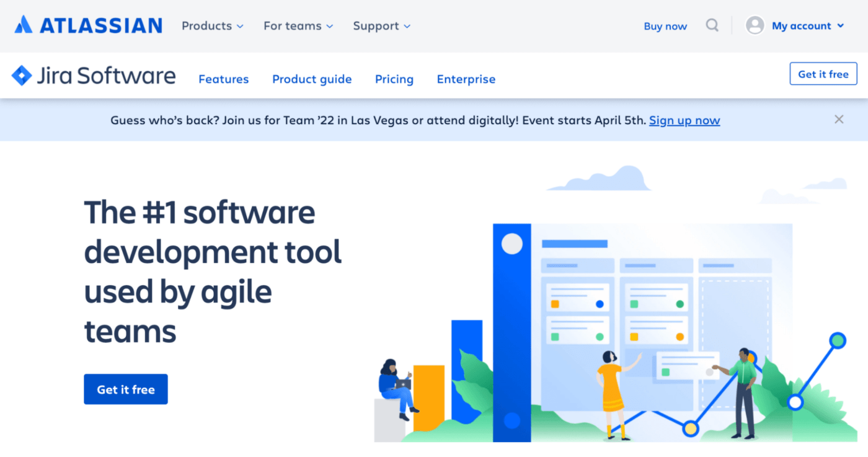Image resolution: width=868 pixels, height=457 pixels.
Task: Click the Atlassian logo
Action: point(88,25)
